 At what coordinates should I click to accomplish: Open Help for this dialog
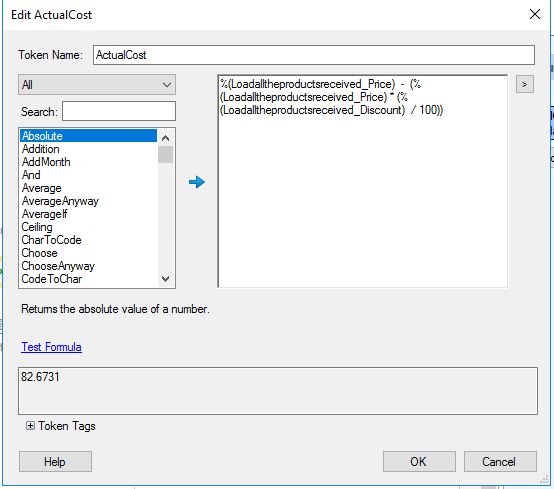tap(55, 461)
